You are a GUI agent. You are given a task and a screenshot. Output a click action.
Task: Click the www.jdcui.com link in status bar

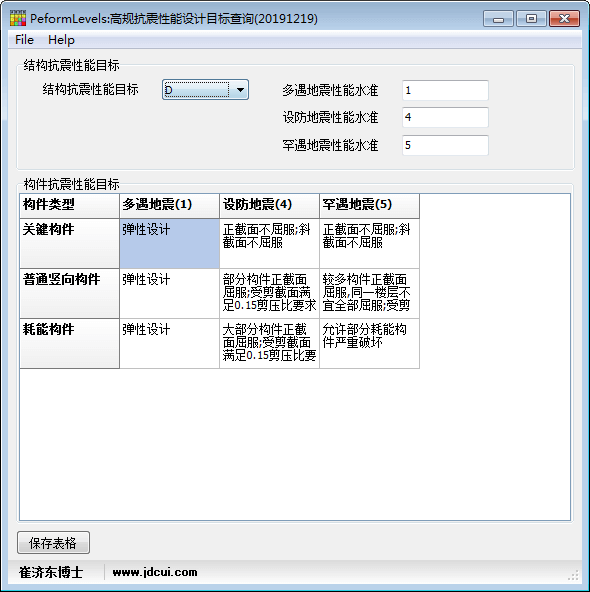(155, 572)
